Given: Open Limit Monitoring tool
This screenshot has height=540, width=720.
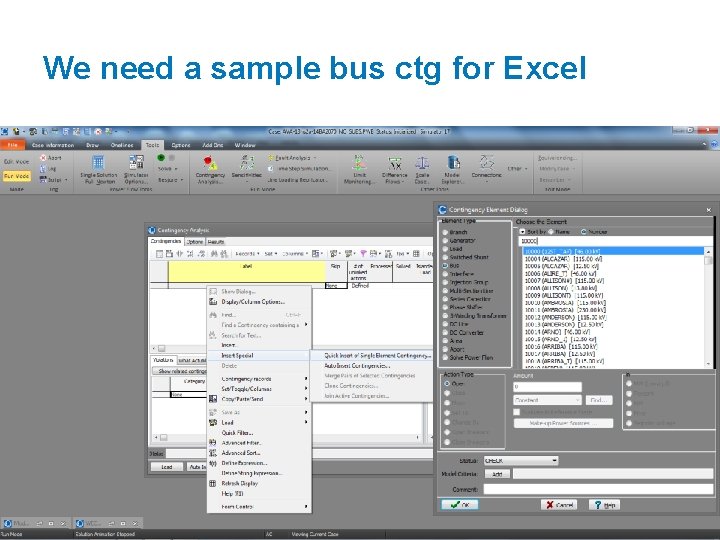Looking at the screenshot, I should coord(359,169).
